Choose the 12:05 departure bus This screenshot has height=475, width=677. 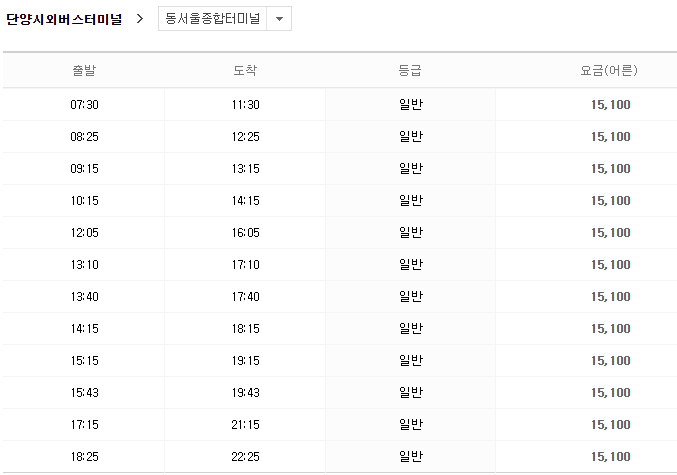[x=84, y=233]
